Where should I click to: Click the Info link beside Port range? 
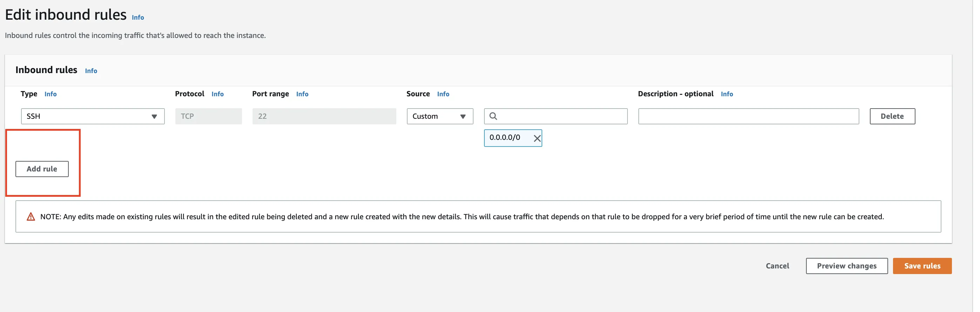coord(302,94)
